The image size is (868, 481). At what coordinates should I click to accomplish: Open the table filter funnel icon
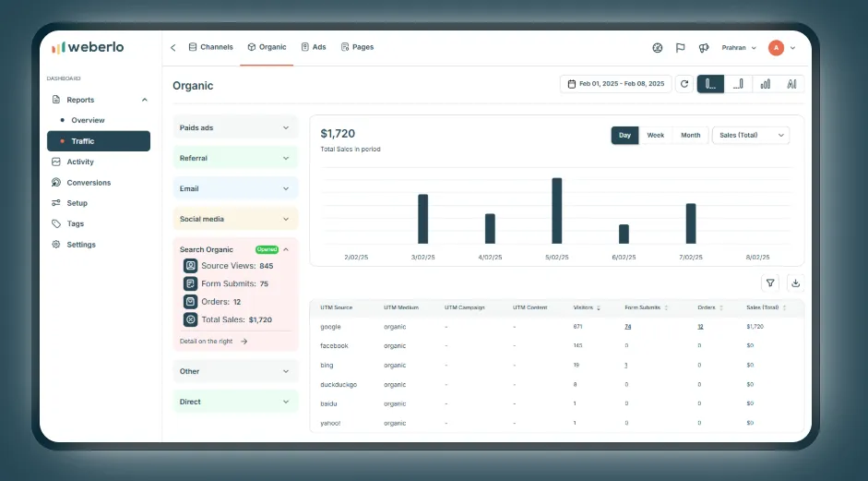coord(770,283)
